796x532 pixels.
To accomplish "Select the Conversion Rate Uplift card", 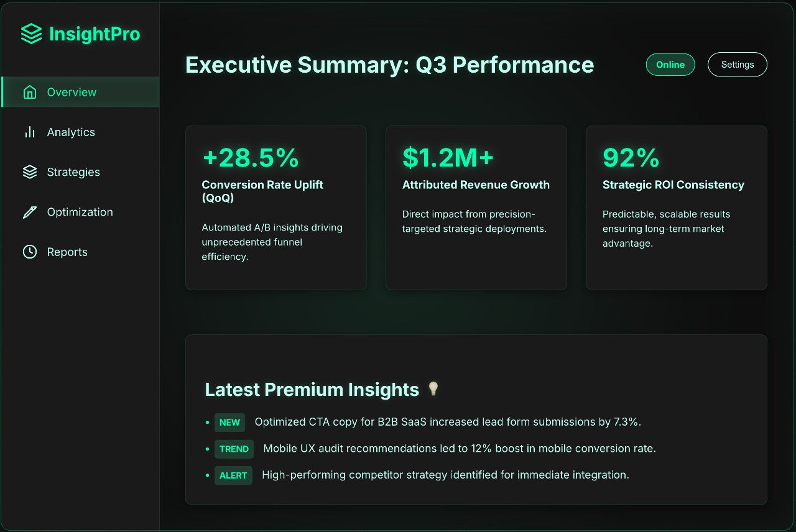I will (276, 208).
